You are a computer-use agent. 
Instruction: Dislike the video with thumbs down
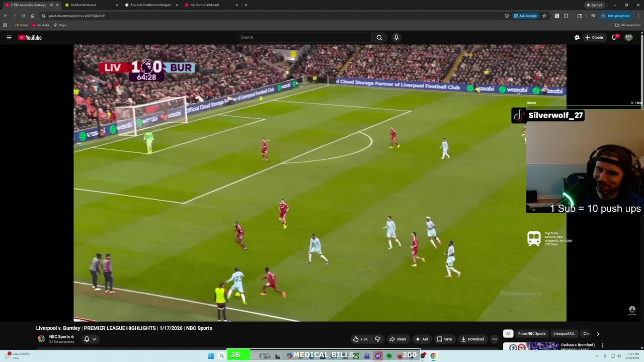coord(378,339)
